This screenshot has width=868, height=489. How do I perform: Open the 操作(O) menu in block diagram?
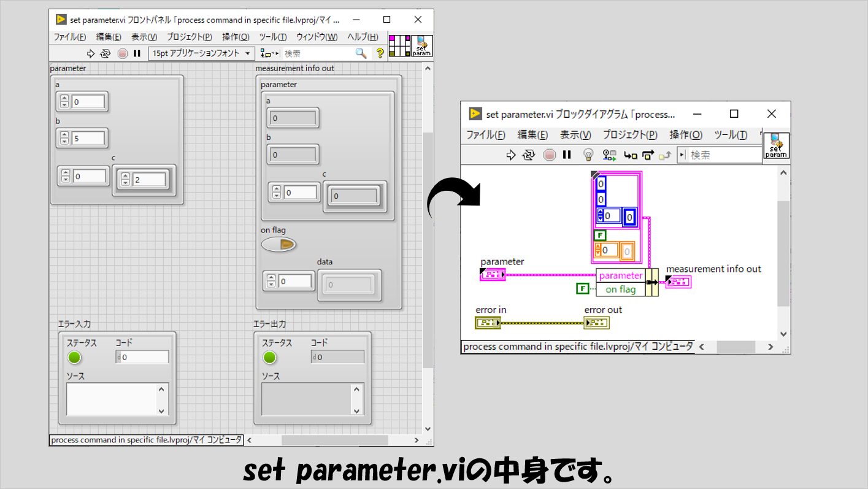tap(686, 135)
